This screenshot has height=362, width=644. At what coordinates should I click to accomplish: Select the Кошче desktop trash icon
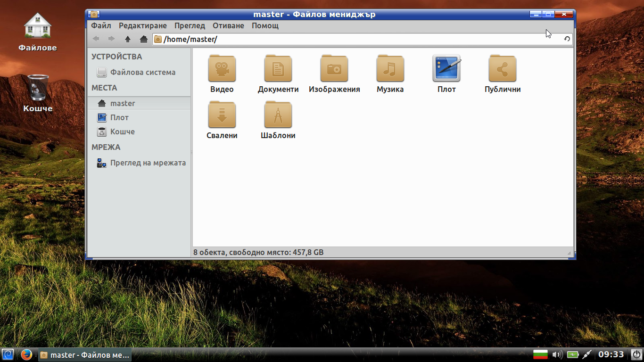(38, 93)
